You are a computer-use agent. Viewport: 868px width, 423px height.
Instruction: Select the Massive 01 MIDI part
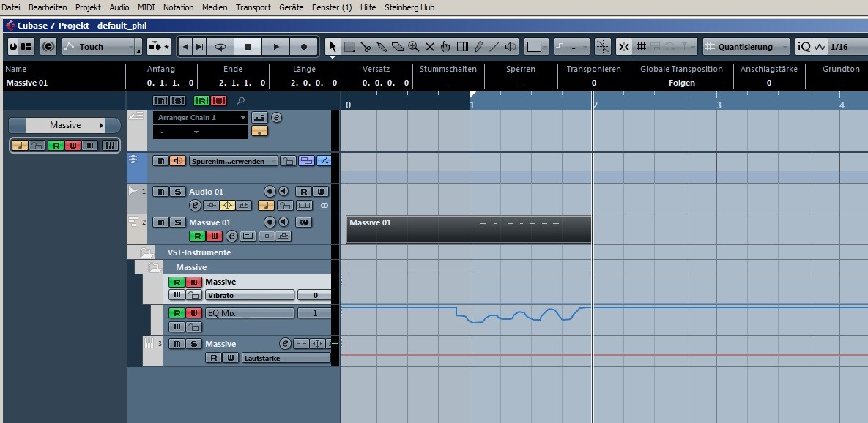pos(469,230)
